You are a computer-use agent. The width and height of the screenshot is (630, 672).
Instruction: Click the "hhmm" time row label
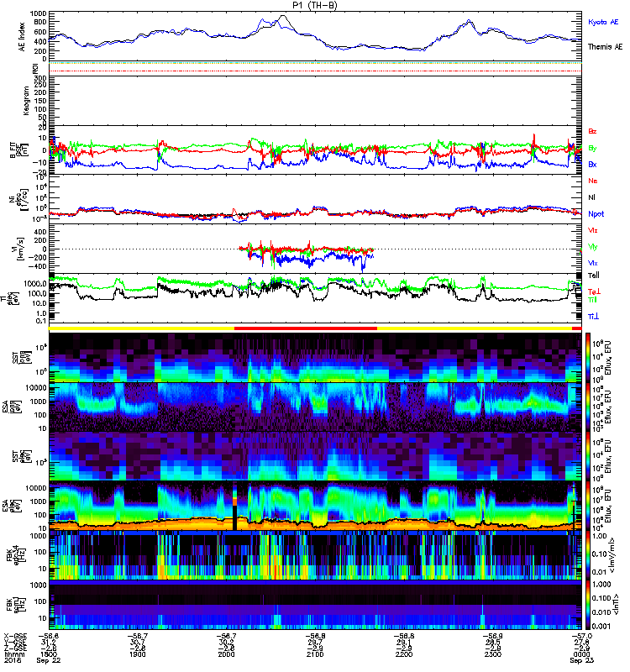point(14,654)
